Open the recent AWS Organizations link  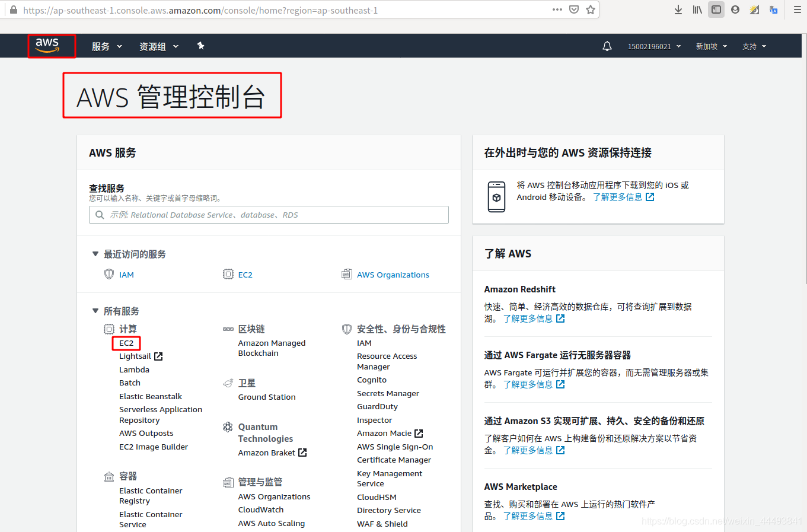click(x=393, y=275)
